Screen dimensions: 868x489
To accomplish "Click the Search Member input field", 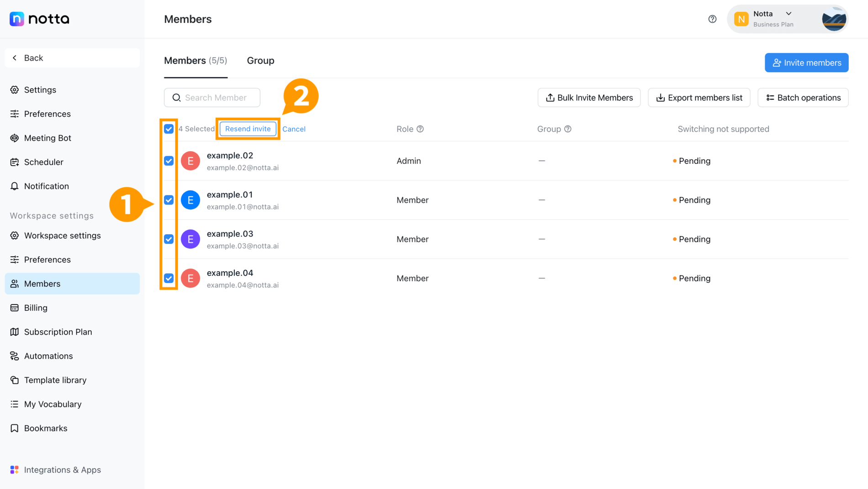I will tap(212, 98).
